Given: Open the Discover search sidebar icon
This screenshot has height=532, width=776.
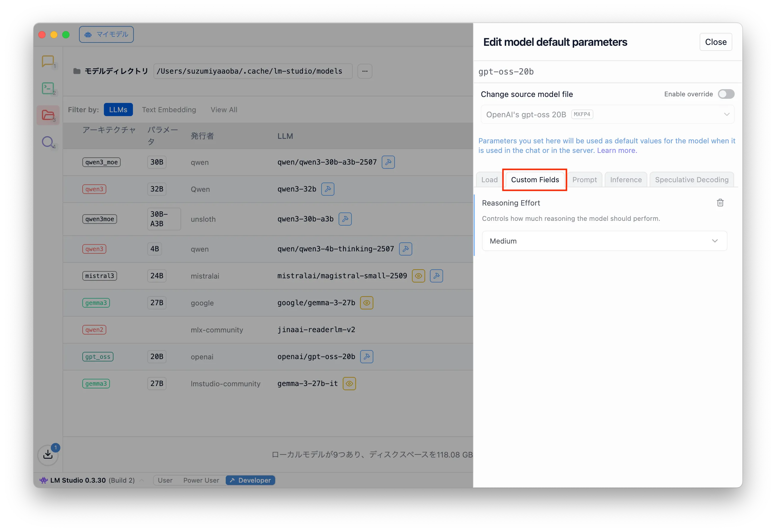Looking at the screenshot, I should pyautogui.click(x=48, y=142).
